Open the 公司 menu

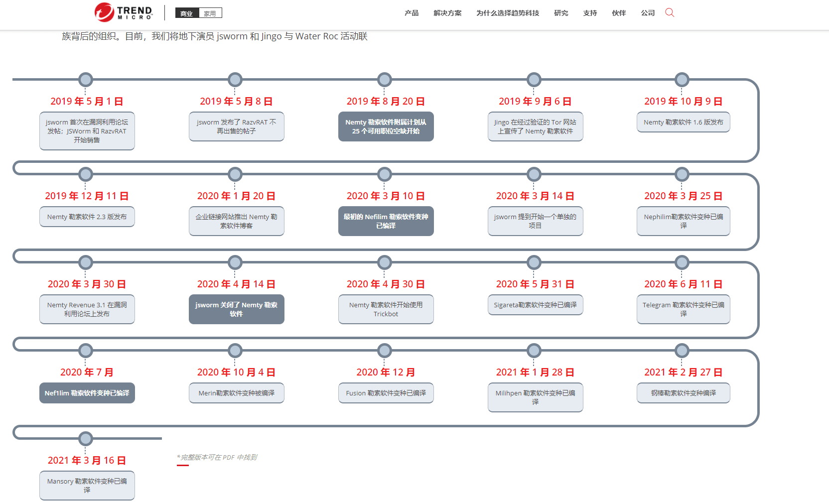pyautogui.click(x=648, y=13)
